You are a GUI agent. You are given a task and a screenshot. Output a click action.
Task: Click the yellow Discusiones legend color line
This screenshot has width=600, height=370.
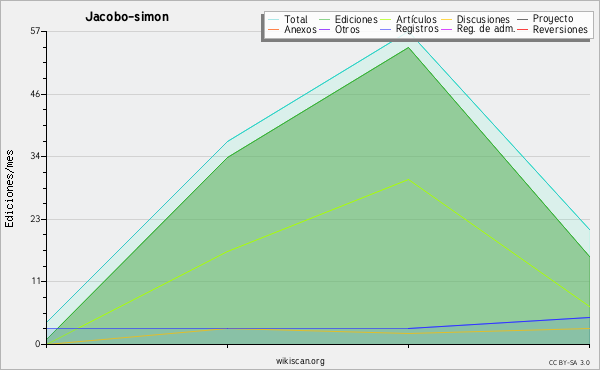[x=446, y=19]
